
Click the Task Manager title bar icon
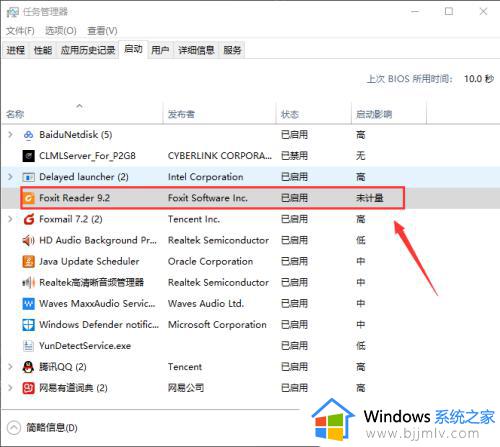(x=13, y=12)
